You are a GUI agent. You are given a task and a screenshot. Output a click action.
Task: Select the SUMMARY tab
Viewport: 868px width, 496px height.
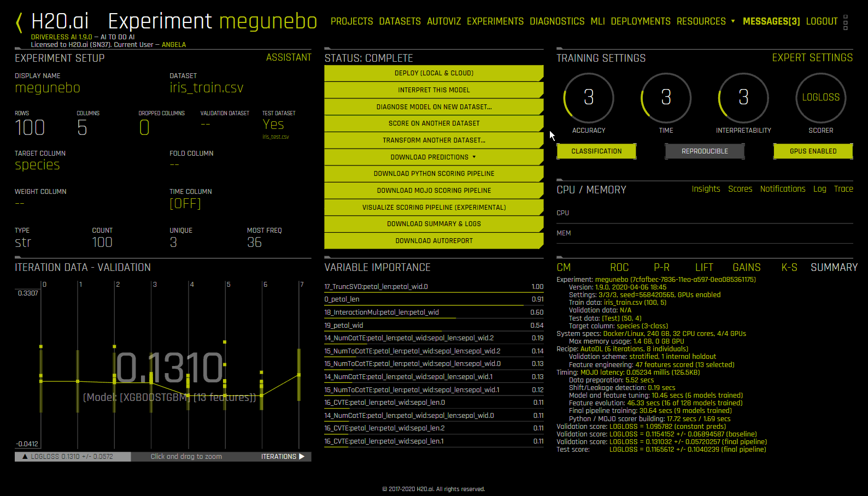pyautogui.click(x=834, y=268)
